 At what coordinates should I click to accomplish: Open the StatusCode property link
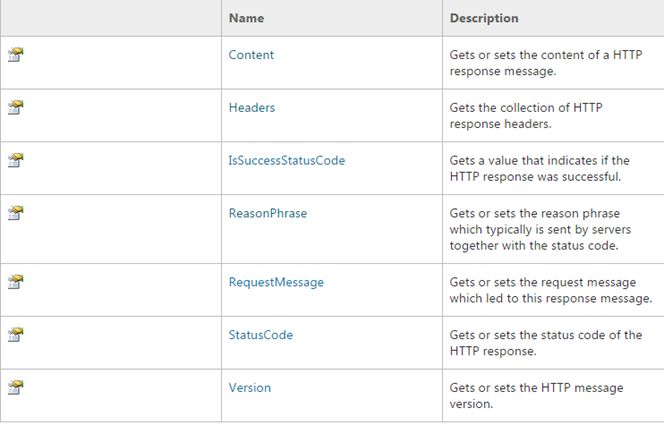click(261, 335)
